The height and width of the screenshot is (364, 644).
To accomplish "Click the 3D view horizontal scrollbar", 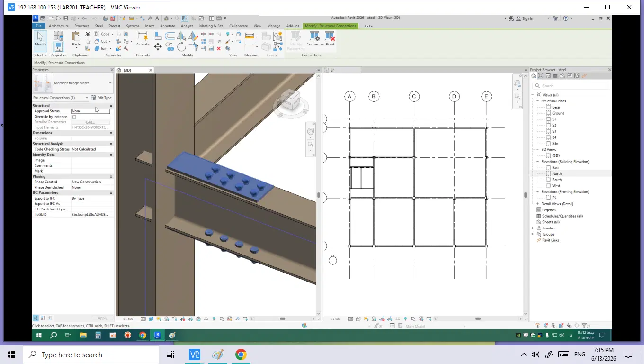I will tap(283, 319).
